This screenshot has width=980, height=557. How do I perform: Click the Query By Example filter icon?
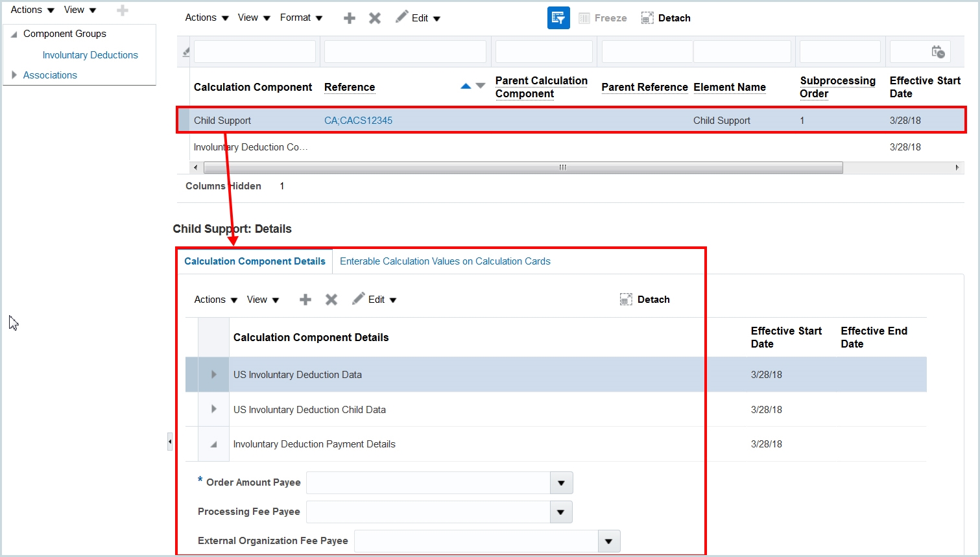(558, 18)
